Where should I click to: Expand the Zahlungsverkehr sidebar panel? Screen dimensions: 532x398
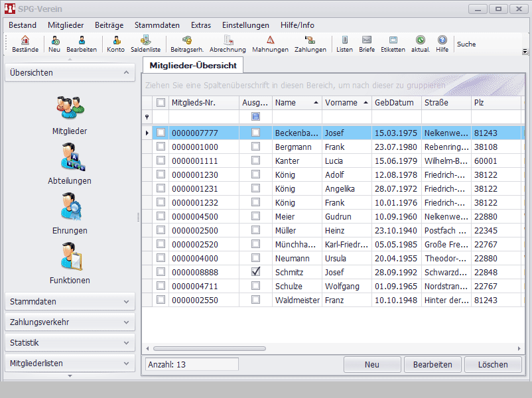[x=70, y=322]
